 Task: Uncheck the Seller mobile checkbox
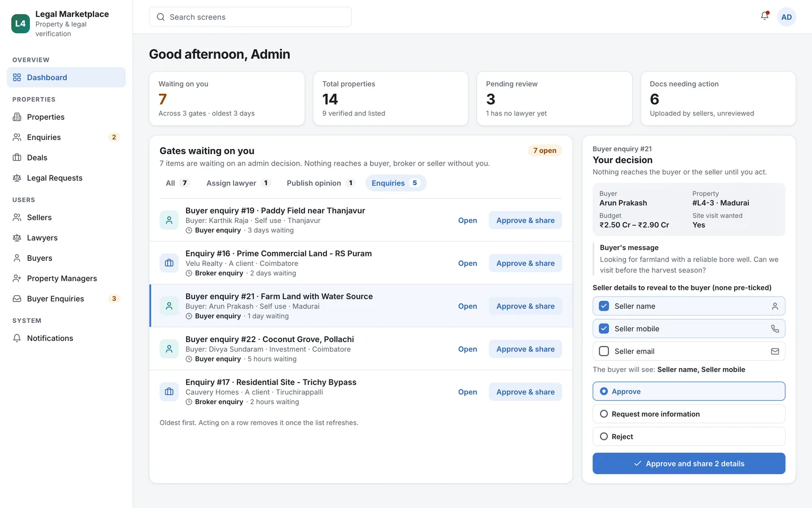point(604,329)
